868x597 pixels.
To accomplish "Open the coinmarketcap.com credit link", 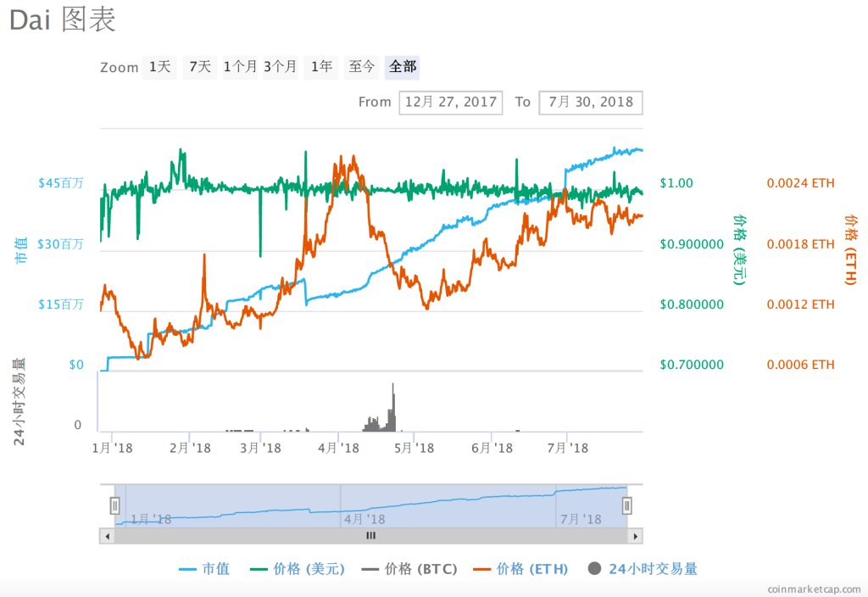I will [813, 589].
